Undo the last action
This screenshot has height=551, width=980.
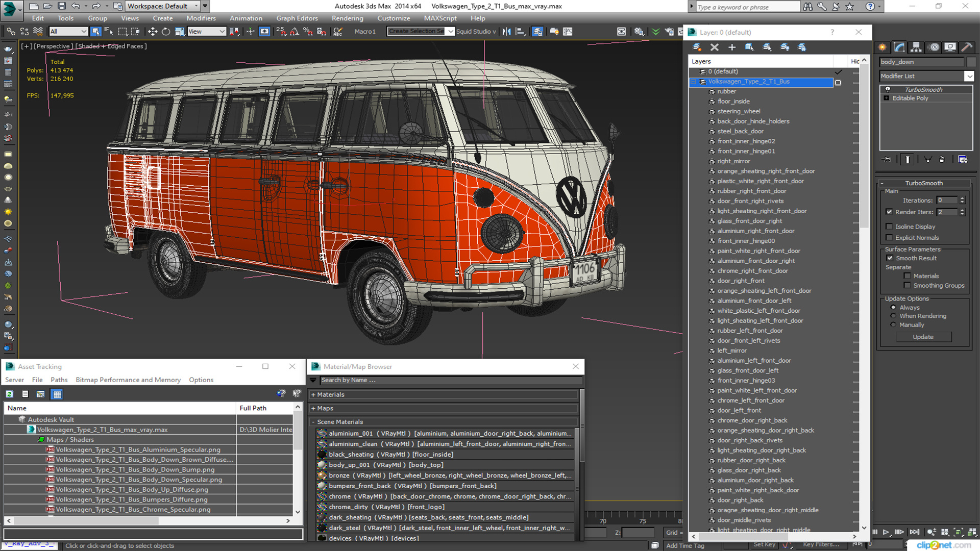(76, 6)
